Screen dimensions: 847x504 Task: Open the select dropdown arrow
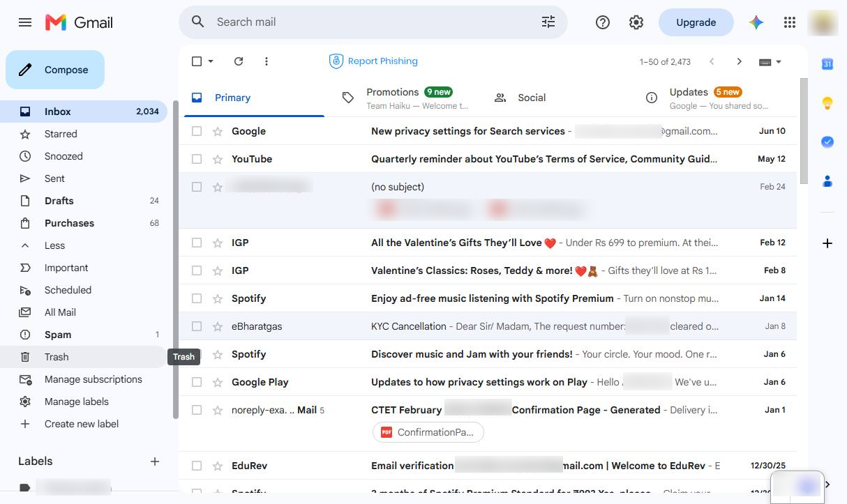click(211, 61)
